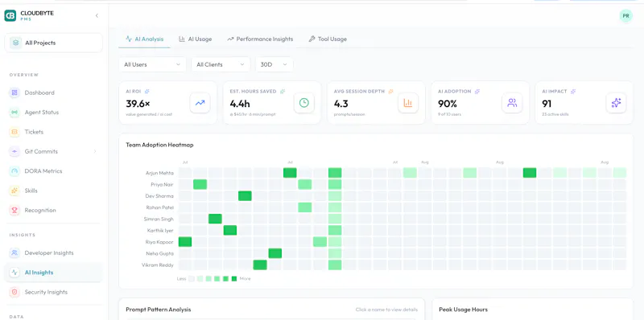Click sparkle icon beside Est. Hours Saved
This screenshot has width=644, height=320.
click(x=283, y=92)
